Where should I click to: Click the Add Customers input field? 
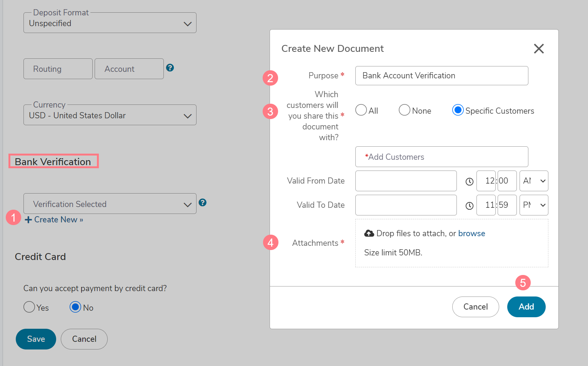(441, 157)
